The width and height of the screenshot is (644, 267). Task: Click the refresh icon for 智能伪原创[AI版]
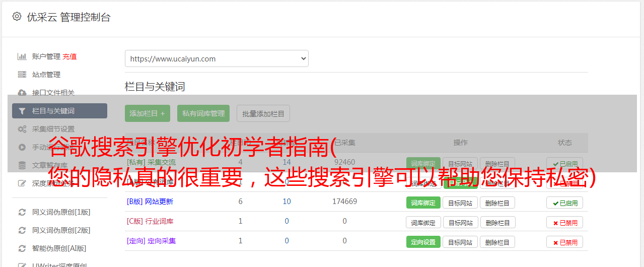[x=22, y=248]
